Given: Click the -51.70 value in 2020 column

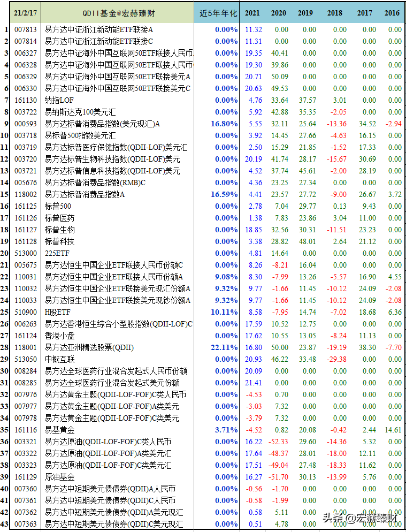Looking at the screenshot, I should 278,477.
